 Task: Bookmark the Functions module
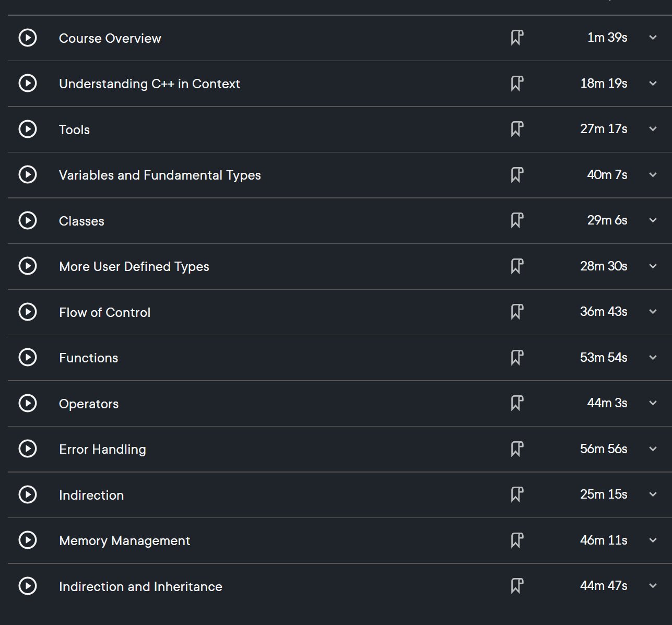(x=517, y=358)
